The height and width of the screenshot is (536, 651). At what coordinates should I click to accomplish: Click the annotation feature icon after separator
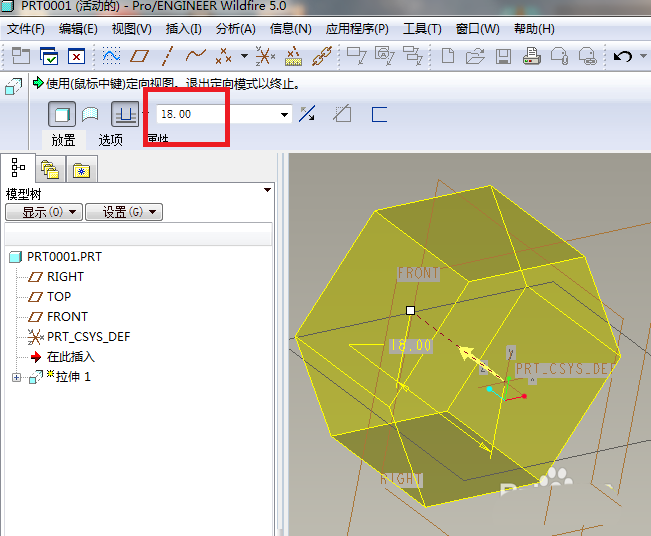point(356,56)
